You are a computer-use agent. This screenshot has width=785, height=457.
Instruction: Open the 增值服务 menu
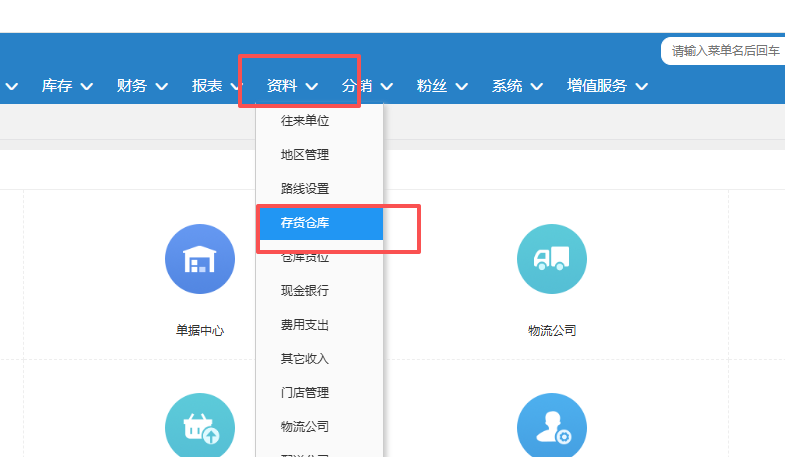pyautogui.click(x=597, y=86)
